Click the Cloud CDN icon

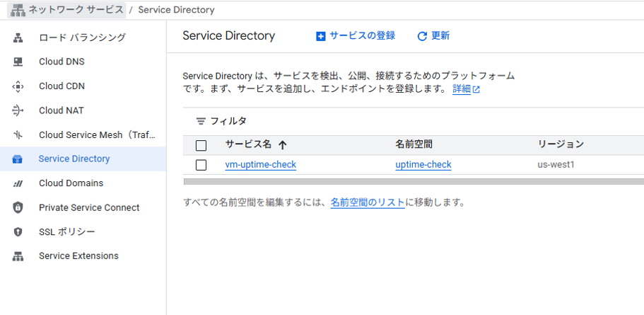[x=18, y=86]
